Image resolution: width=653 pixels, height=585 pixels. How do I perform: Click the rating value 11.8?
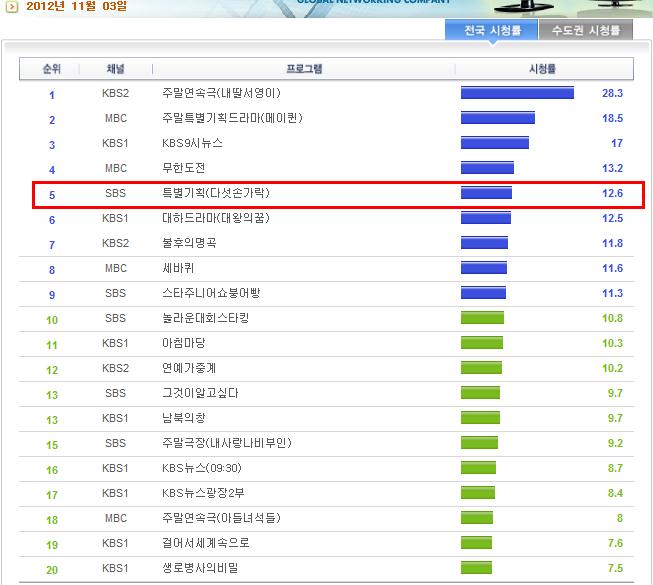(612, 243)
